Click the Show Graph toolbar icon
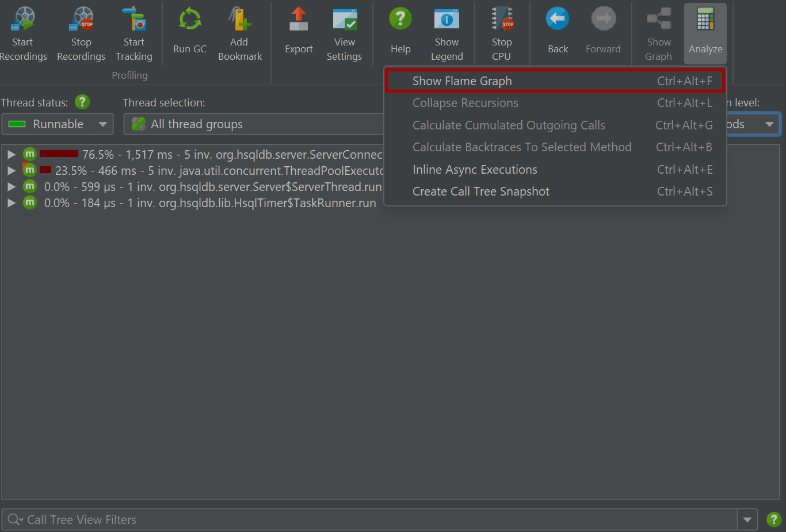The width and height of the screenshot is (786, 532). 659,20
